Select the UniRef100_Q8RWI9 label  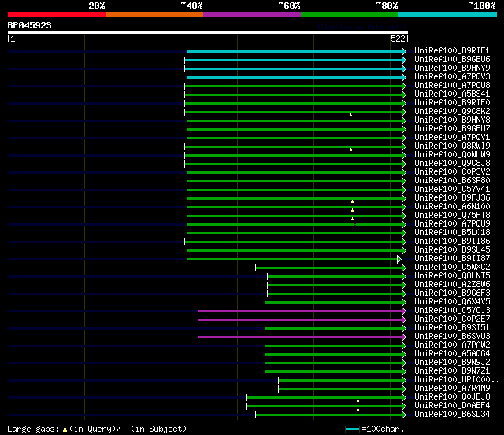tap(452, 146)
